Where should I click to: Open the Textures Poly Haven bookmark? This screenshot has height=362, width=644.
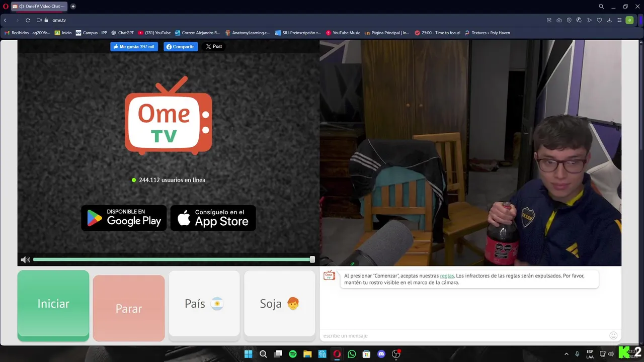tap(487, 33)
